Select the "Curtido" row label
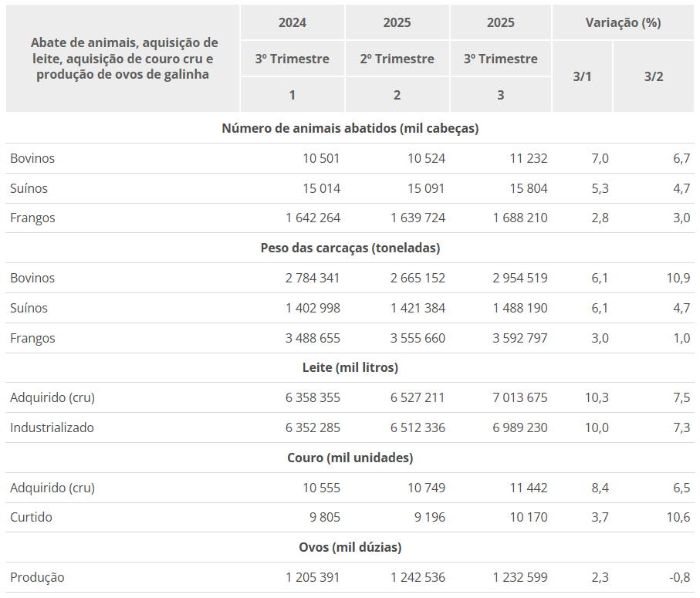The image size is (700, 598). click(x=31, y=517)
